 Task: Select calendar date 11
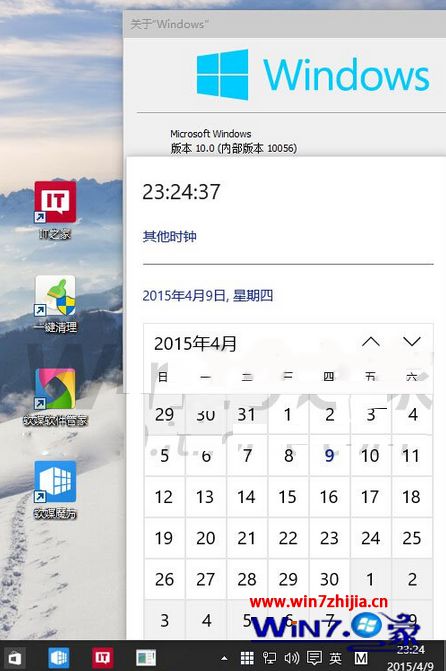tap(411, 455)
